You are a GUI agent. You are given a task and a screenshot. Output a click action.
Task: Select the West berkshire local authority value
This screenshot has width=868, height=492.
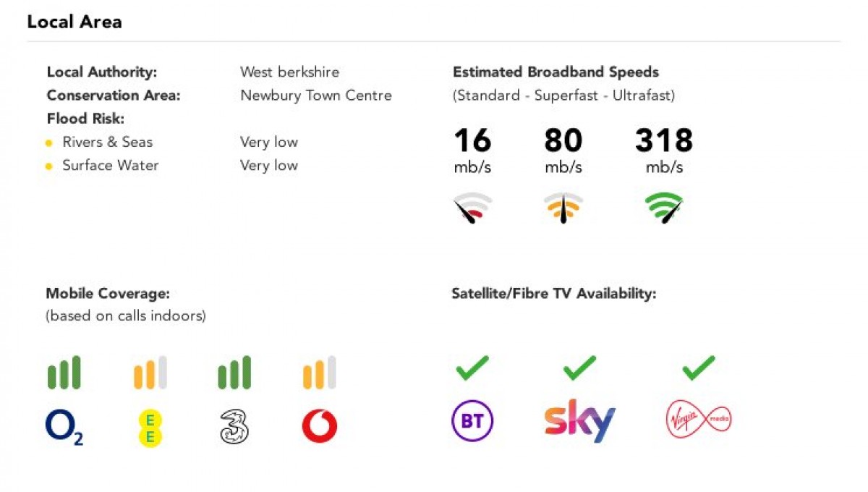pos(289,72)
